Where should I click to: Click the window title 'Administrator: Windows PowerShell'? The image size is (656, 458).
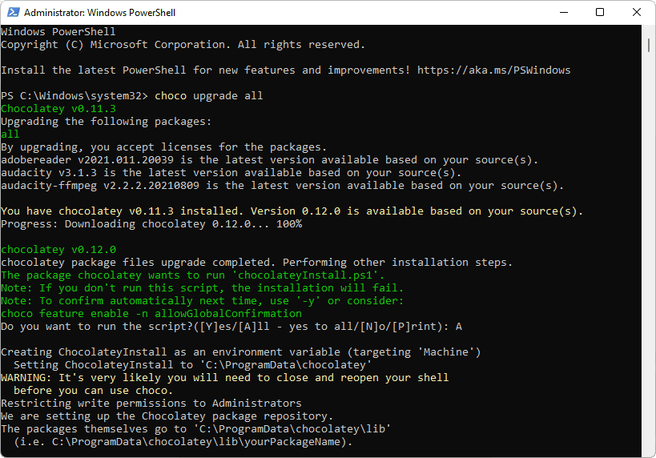100,13
